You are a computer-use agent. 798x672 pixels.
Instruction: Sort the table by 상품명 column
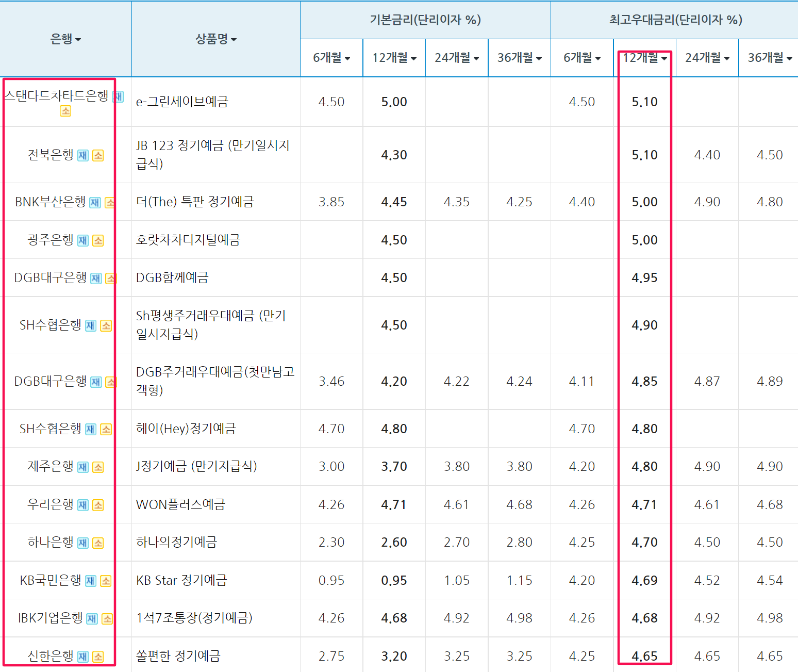[x=216, y=39]
